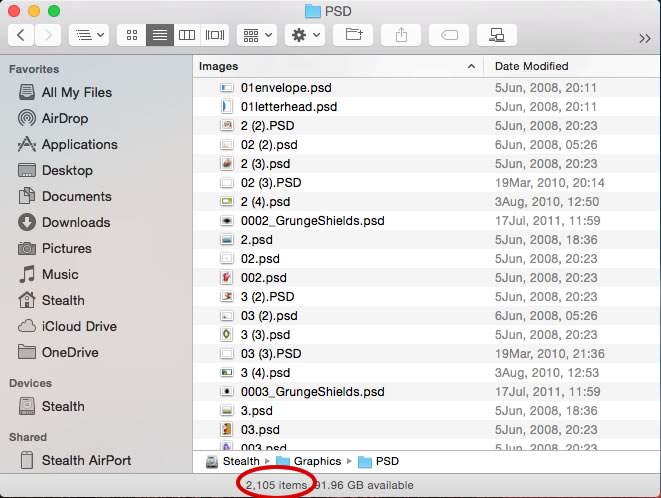The width and height of the screenshot is (661, 498).
Task: Click the Connect to Server toolbar icon
Action: 497,35
